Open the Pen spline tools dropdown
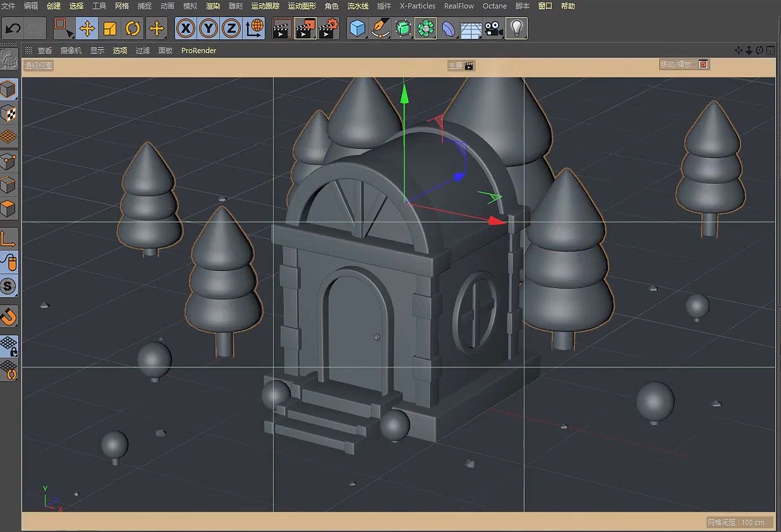The width and height of the screenshot is (781, 532). tap(380, 28)
